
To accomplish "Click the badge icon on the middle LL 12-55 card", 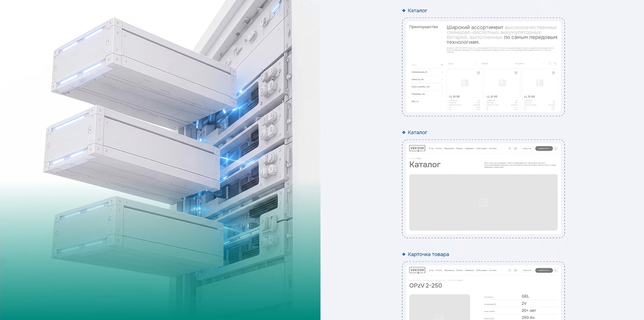I will coord(516,73).
